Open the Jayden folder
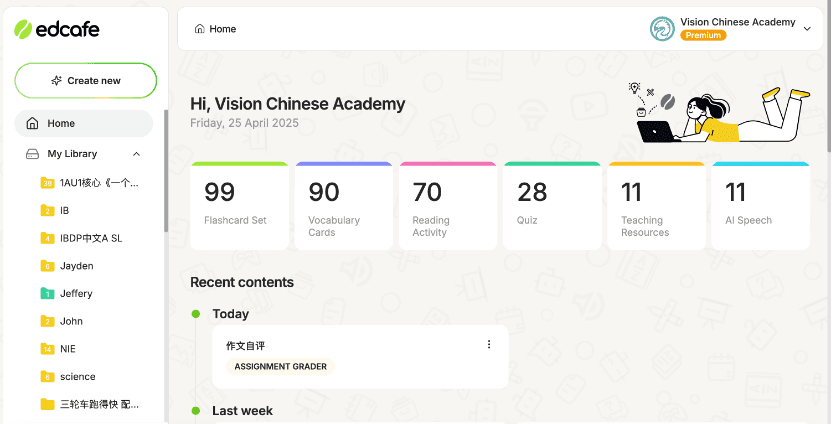This screenshot has height=424, width=832. pos(76,266)
